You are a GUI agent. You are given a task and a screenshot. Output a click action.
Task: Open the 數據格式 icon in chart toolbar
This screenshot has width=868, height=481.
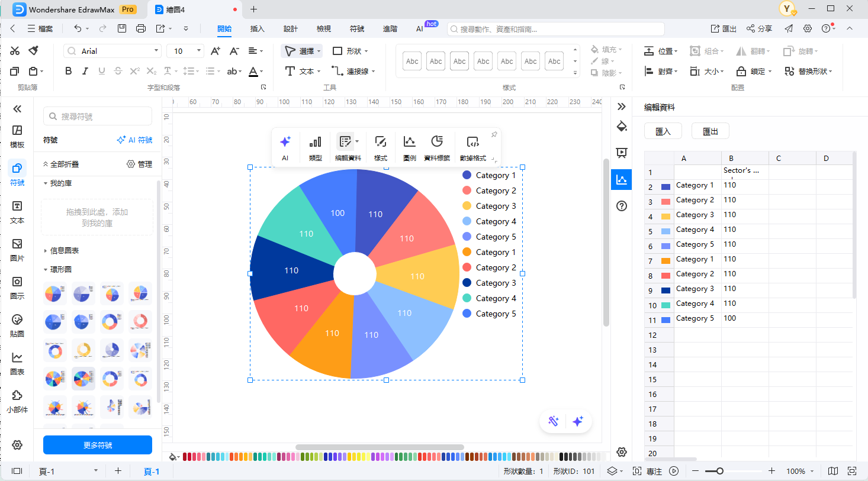(472, 142)
